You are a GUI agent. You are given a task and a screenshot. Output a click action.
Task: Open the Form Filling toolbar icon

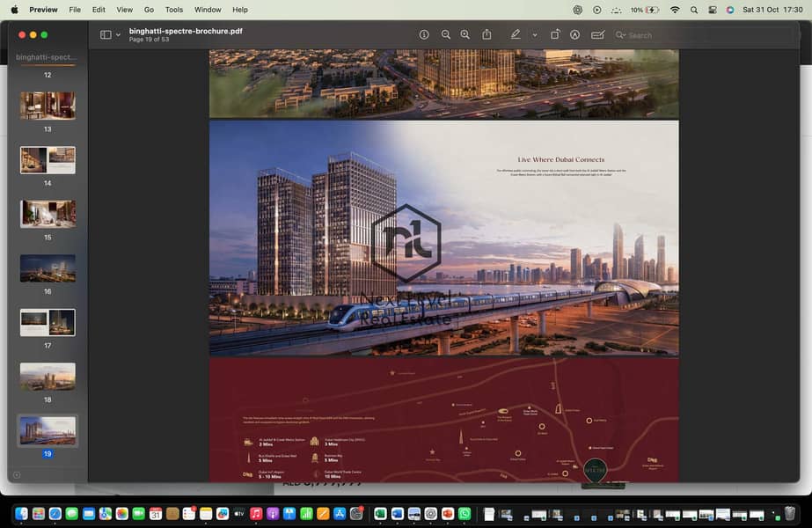(x=597, y=34)
